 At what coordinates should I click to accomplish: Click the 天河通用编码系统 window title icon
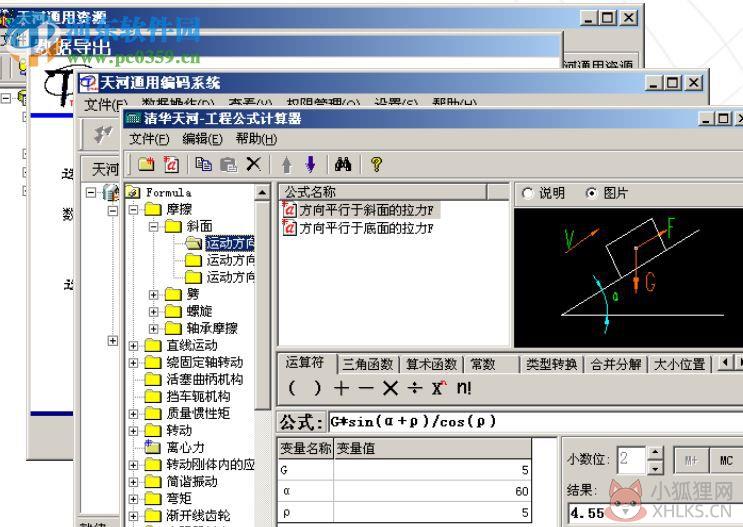pyautogui.click(x=88, y=83)
